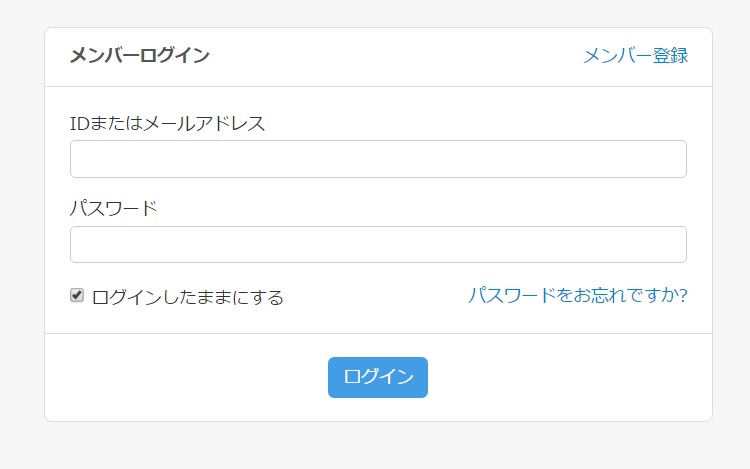Click the パスワード input field
Screen dimensions: 750x469
pyautogui.click(x=378, y=245)
